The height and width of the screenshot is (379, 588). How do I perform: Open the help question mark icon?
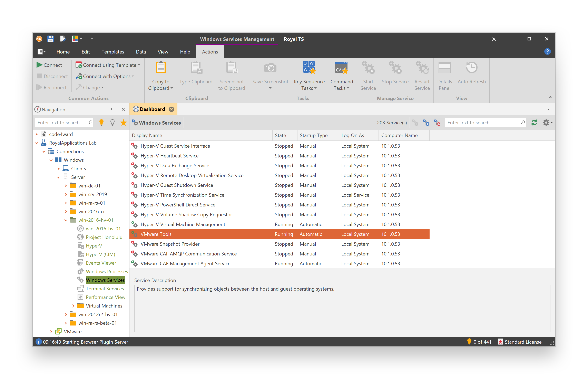(x=547, y=52)
